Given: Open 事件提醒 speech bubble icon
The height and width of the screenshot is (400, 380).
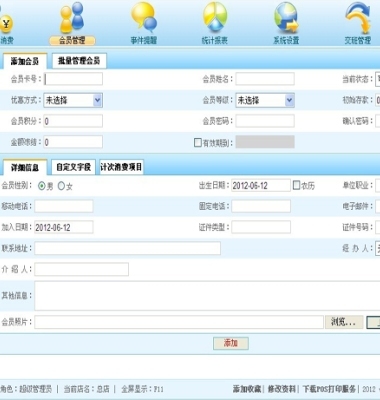Looking at the screenshot, I should pyautogui.click(x=144, y=17).
